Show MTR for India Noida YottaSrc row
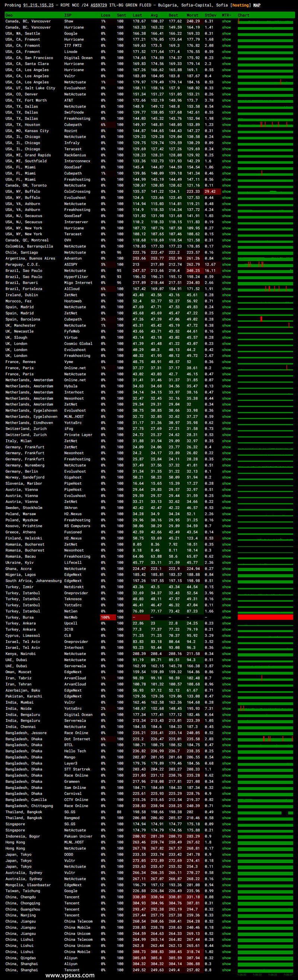Viewport: 298px width, 980px height. point(226,708)
